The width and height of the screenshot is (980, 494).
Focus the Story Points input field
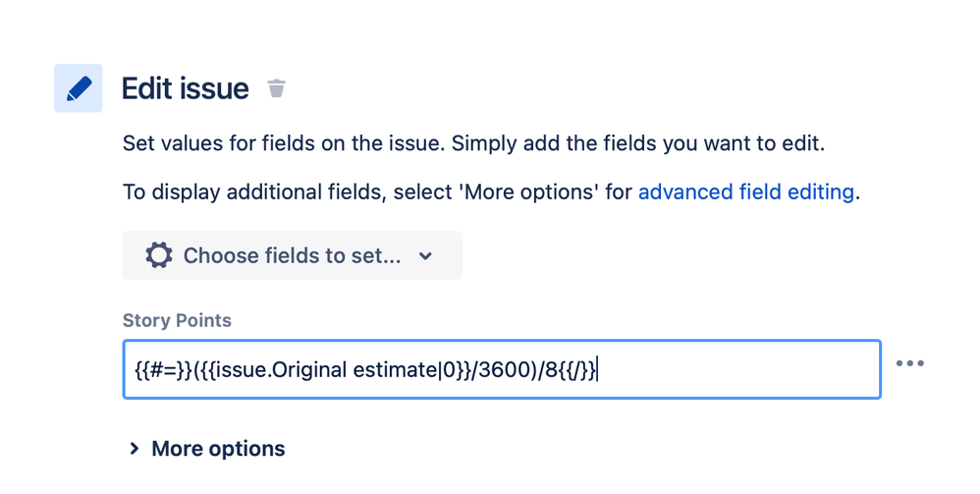click(736, 369)
